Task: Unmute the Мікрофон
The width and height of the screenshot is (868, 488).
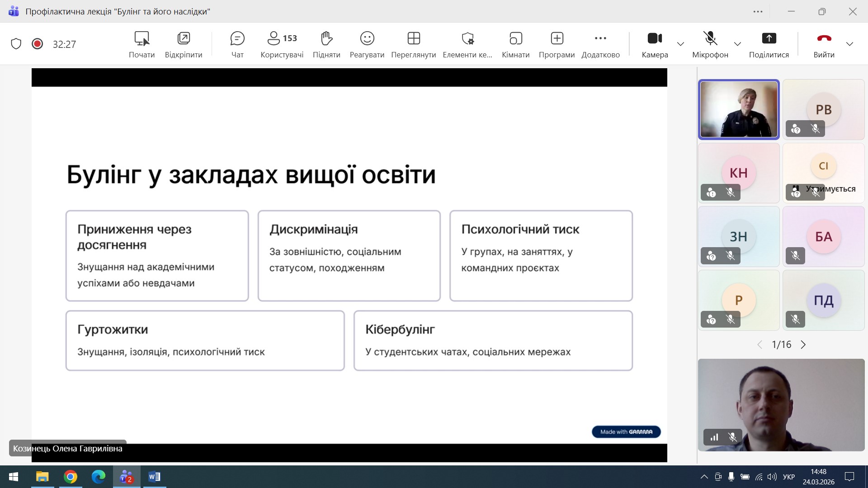Action: click(710, 44)
